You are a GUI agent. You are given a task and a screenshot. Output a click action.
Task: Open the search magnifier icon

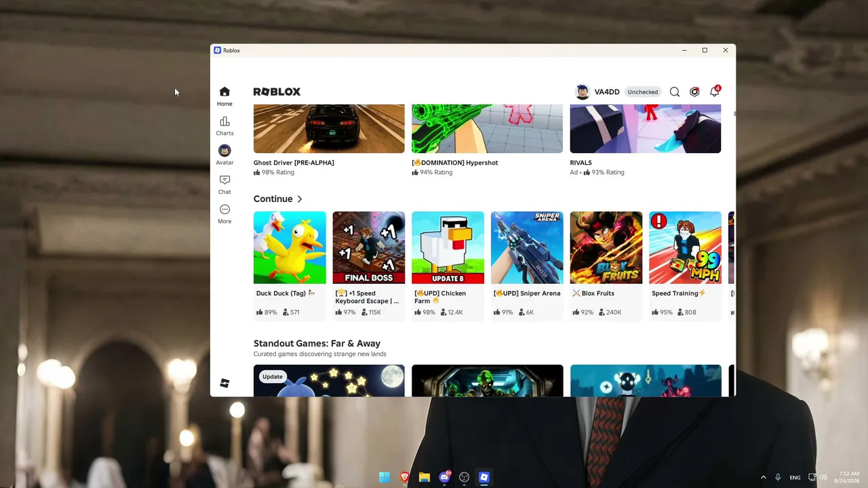(675, 92)
